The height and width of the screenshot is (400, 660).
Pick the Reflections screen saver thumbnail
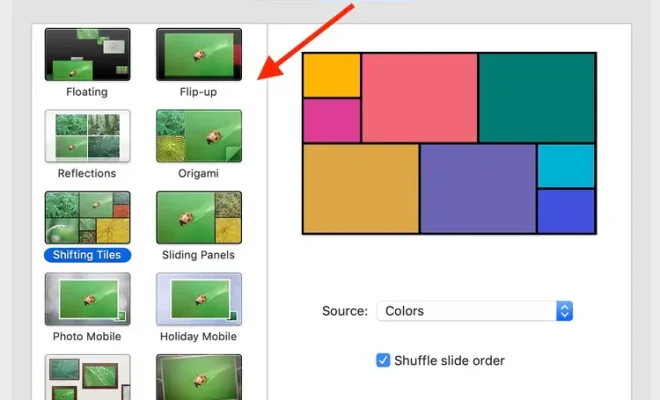pyautogui.click(x=88, y=136)
